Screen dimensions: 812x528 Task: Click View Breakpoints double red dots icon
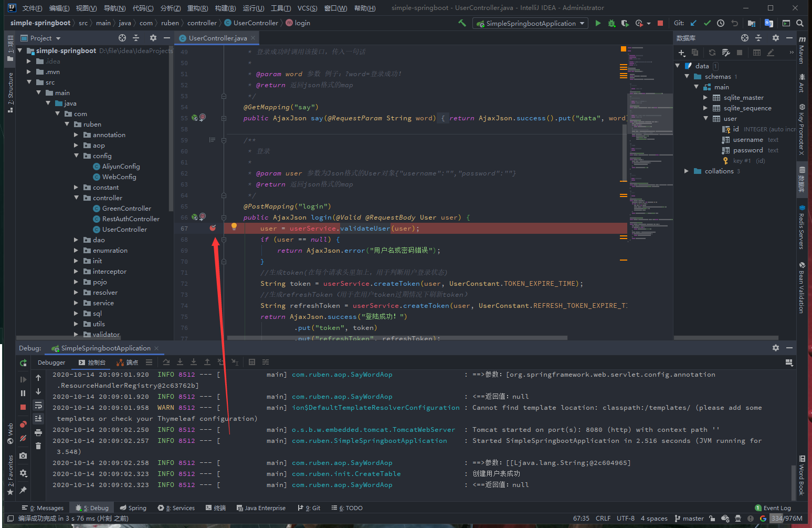pyautogui.click(x=23, y=425)
